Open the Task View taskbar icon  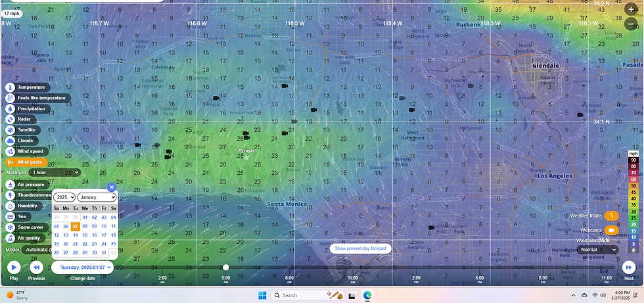tap(352, 295)
